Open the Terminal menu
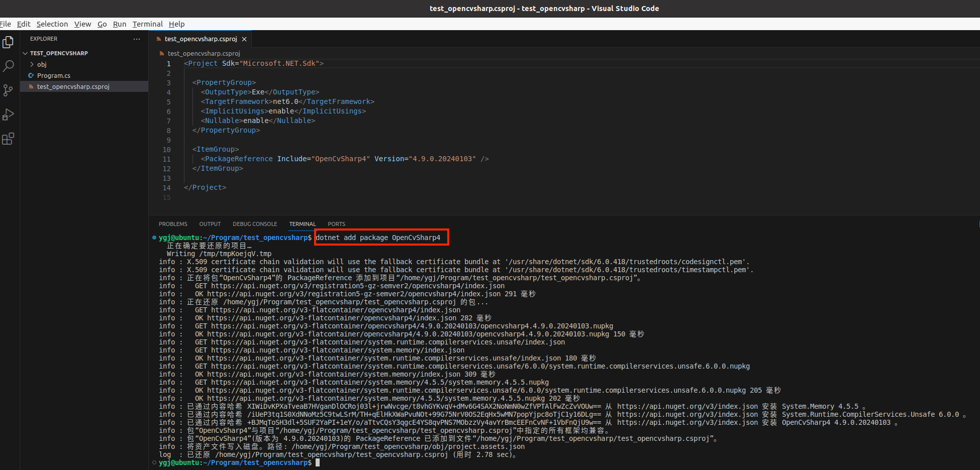 (148, 24)
